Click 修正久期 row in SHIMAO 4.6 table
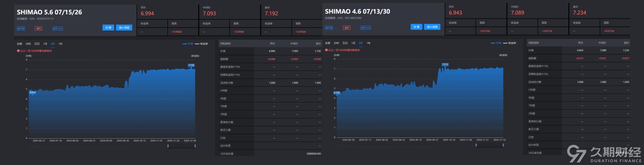The height and width of the screenshot is (165, 644). coord(579,129)
